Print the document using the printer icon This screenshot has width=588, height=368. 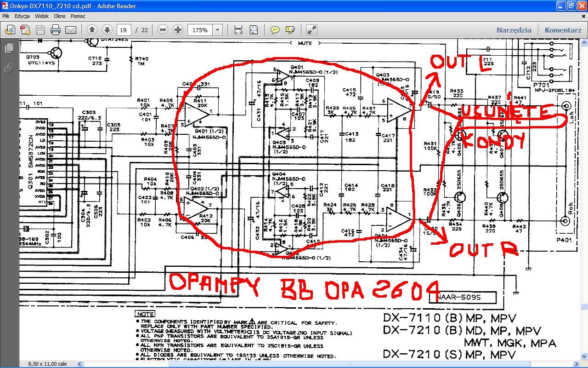click(56, 30)
